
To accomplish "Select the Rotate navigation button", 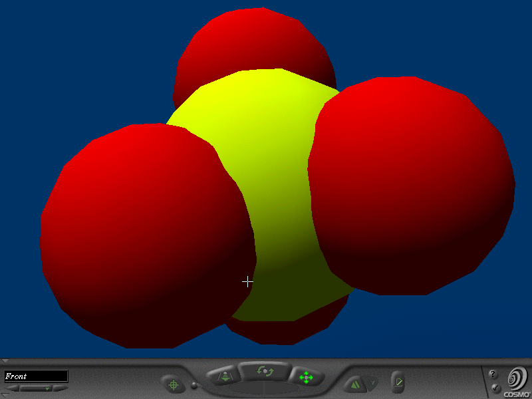I will coord(265,371).
